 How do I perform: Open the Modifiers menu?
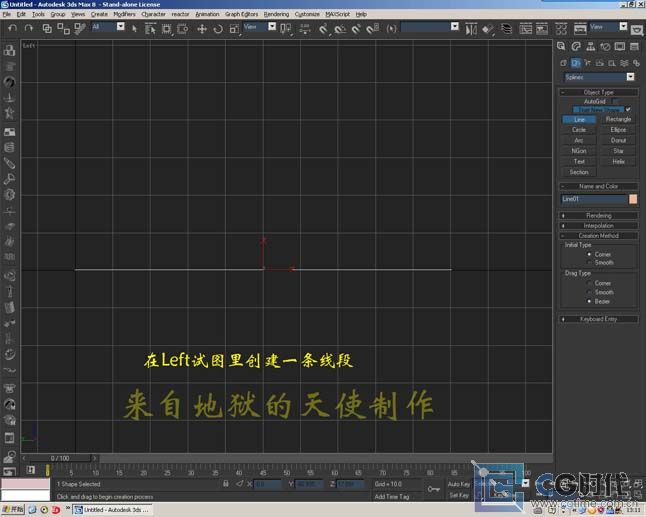click(124, 14)
